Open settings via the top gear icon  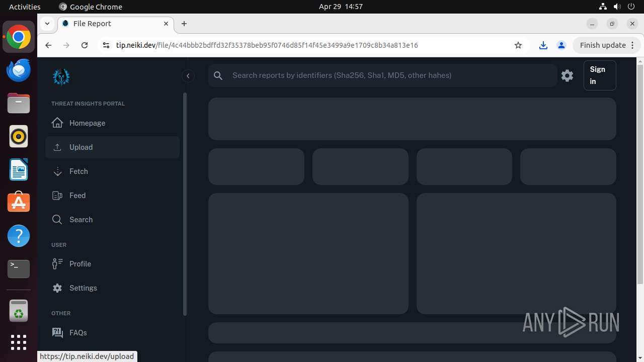567,75
